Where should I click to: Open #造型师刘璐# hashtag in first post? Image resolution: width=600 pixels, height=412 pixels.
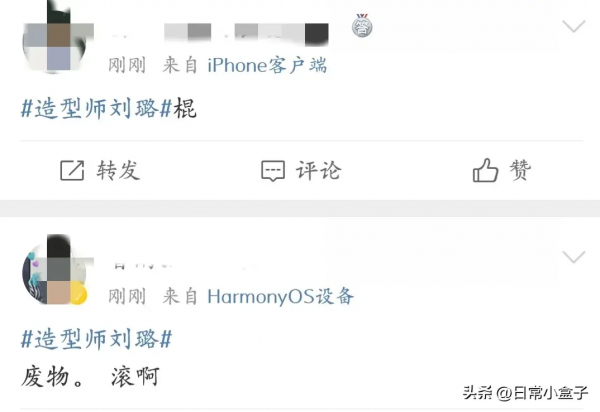point(96,109)
